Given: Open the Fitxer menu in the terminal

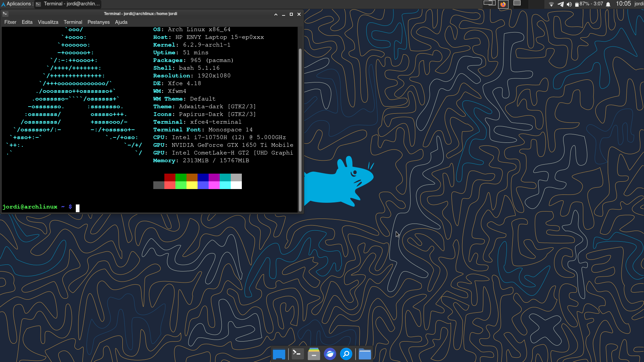Looking at the screenshot, I should point(10,22).
